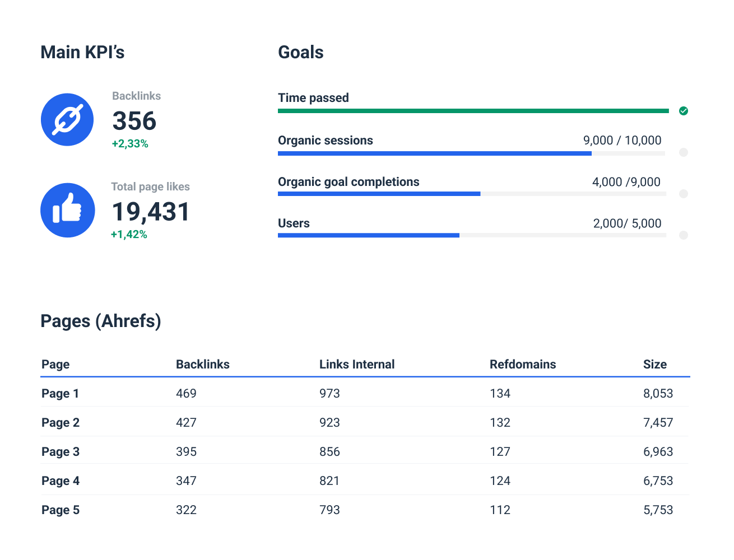Expand the Goals section

[x=300, y=52]
